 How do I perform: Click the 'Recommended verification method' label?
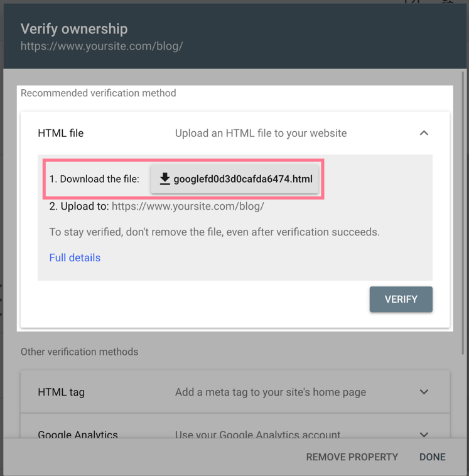(98, 93)
